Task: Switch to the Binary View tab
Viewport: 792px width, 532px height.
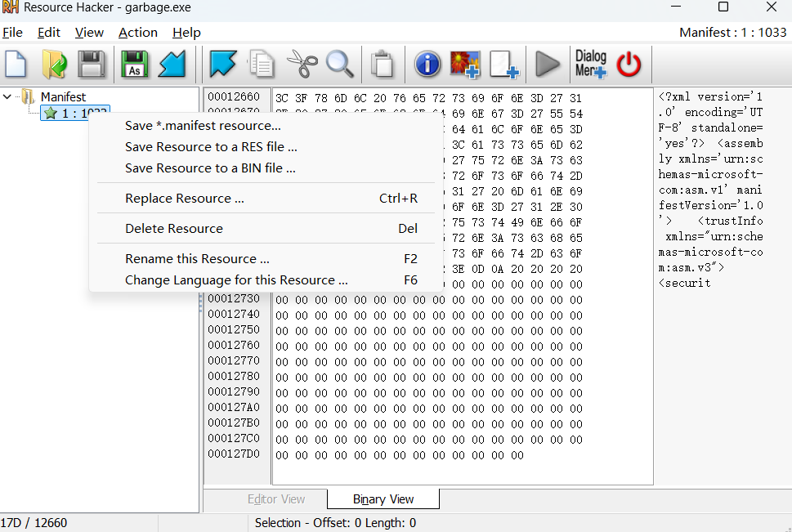Action: (383, 499)
